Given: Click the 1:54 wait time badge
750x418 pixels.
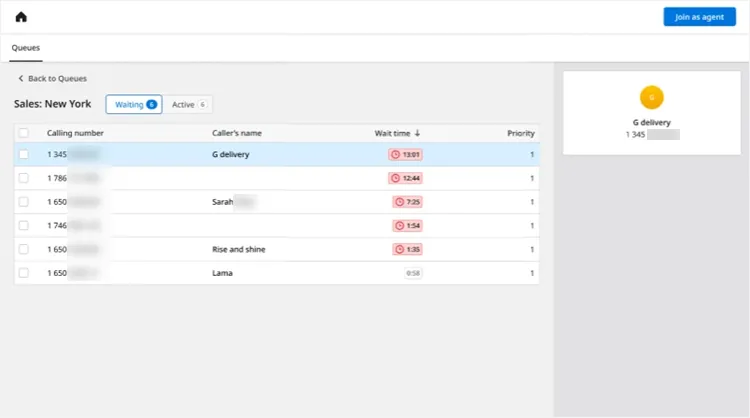Looking at the screenshot, I should click(x=407, y=225).
